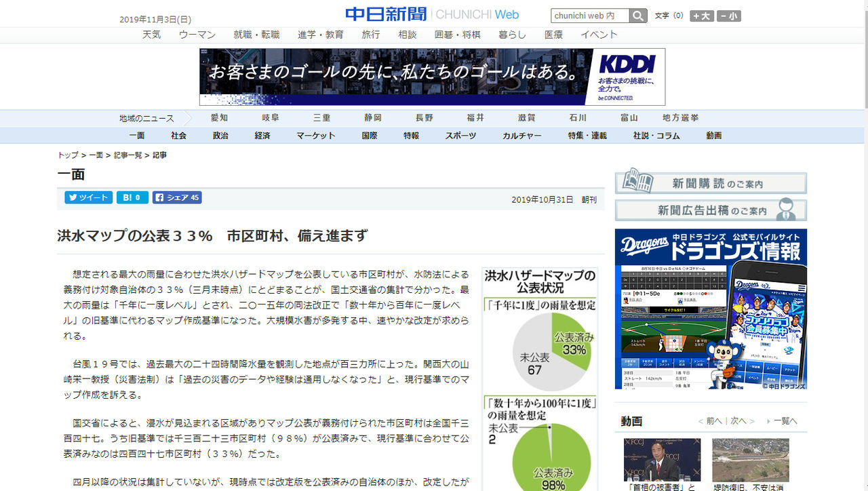The image size is (868, 491).
Task: Switch to 特集・連載 section tab
Action: [x=587, y=136]
